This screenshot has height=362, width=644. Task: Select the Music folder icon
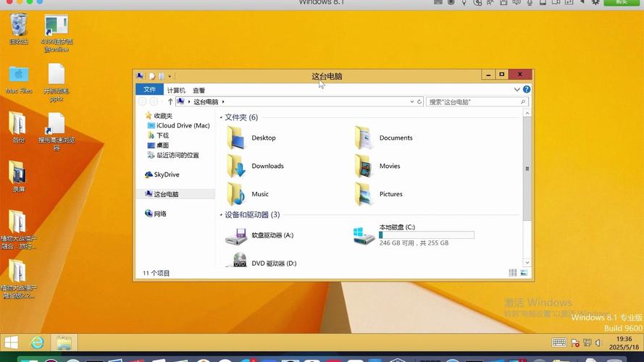pyautogui.click(x=235, y=194)
